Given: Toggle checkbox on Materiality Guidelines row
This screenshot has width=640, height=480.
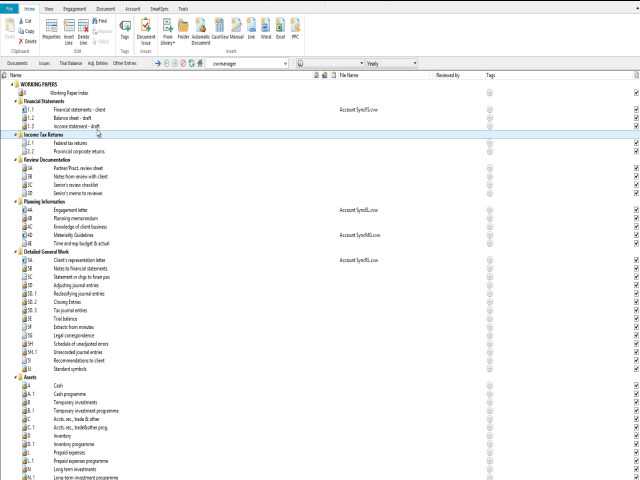Looking at the screenshot, I should tap(636, 235).
